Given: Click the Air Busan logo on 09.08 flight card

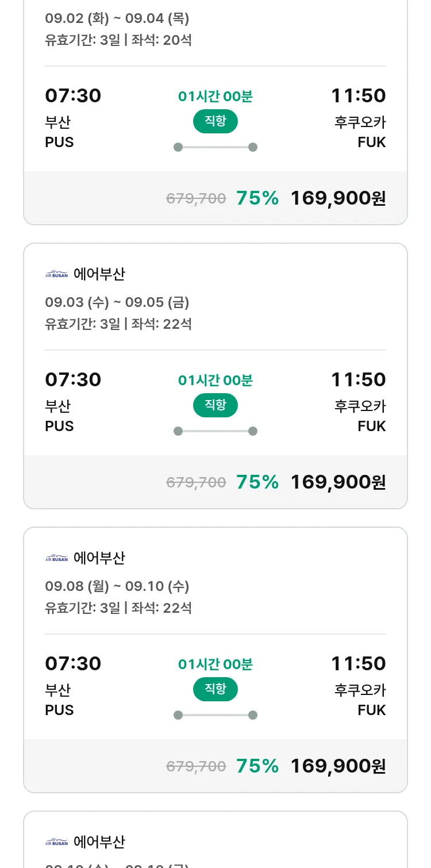Looking at the screenshot, I should pos(56,558).
